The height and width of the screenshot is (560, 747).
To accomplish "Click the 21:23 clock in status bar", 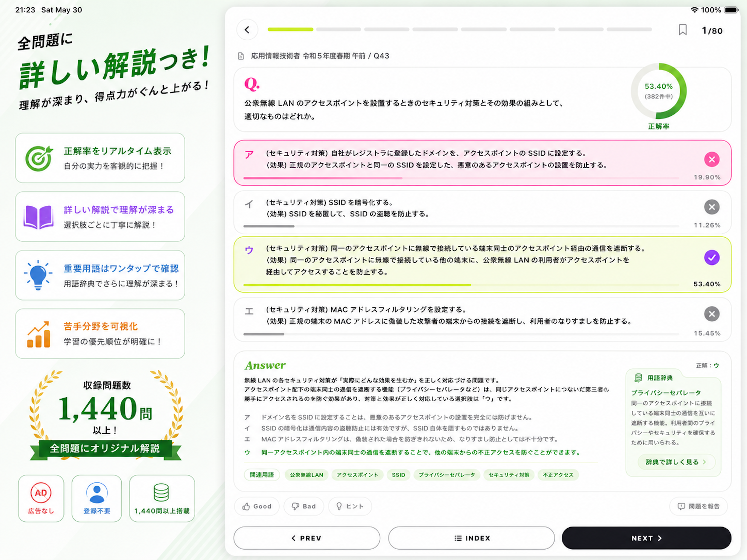I will (x=25, y=10).
